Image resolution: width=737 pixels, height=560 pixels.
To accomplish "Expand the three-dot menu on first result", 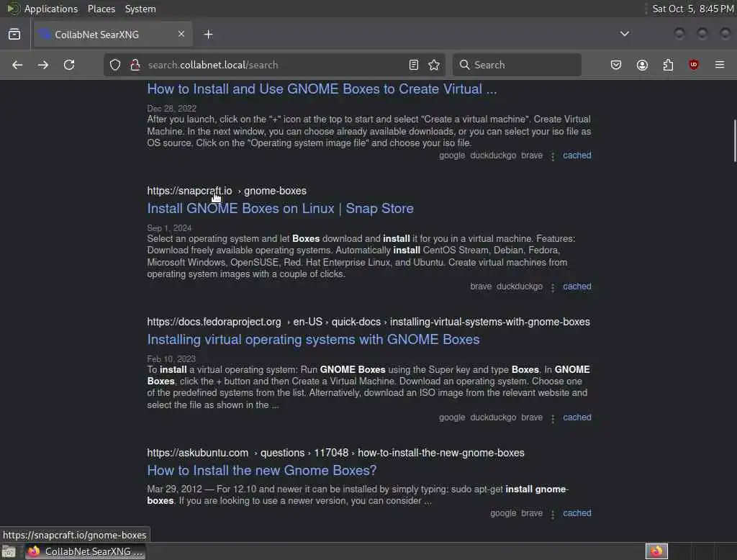I will 553,156.
